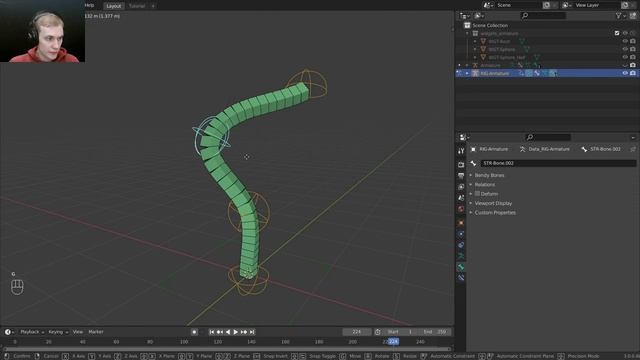Toggle render camera icon for RIG-Armature
640x360 pixels.
coord(633,73)
